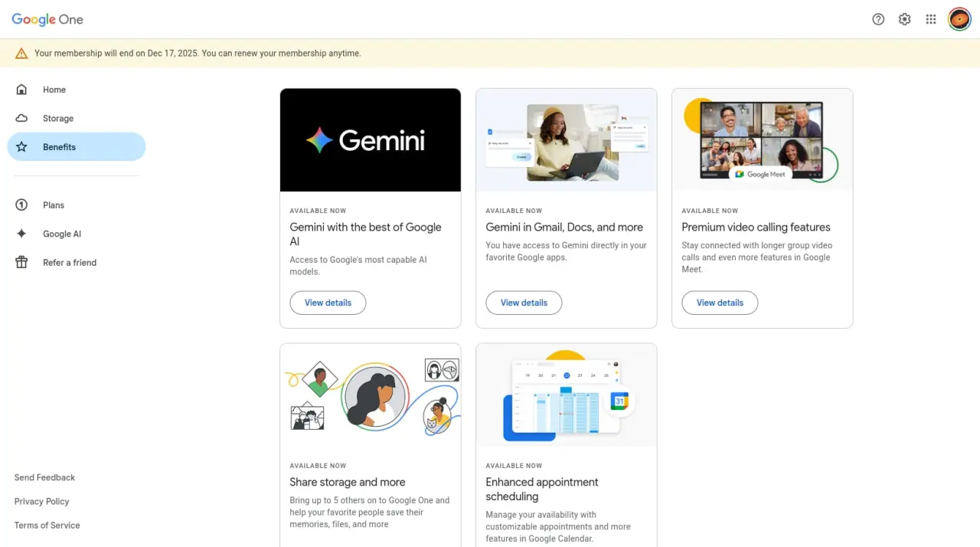View details for Gemini in Gmail, Docs
Screen dimensions: 980x547
pyautogui.click(x=524, y=303)
